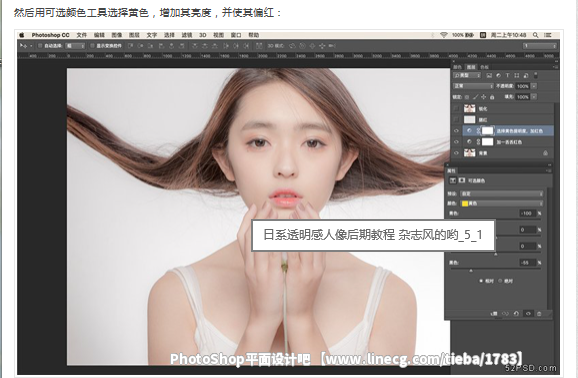Open the Apple menu
Viewport: 578px width, 378px height.
coord(22,35)
